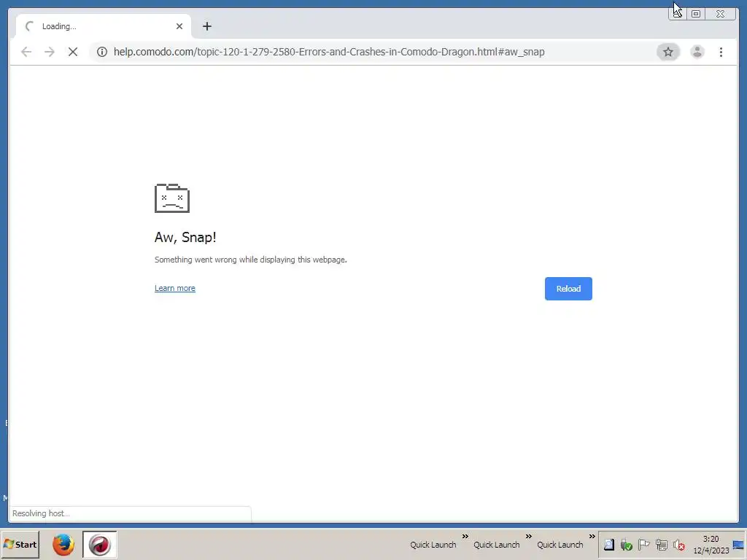Open the clock showing 3:20 12/4/2023

pyautogui.click(x=711, y=545)
